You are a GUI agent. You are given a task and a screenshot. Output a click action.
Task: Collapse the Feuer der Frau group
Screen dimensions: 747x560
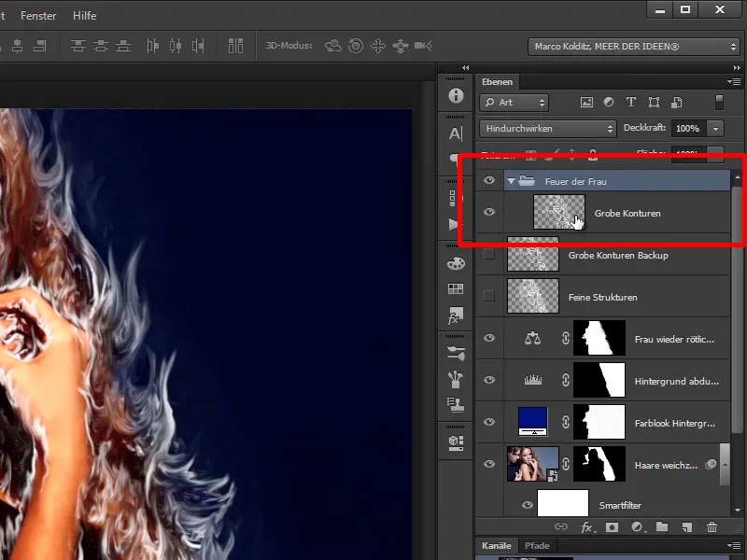coord(512,181)
